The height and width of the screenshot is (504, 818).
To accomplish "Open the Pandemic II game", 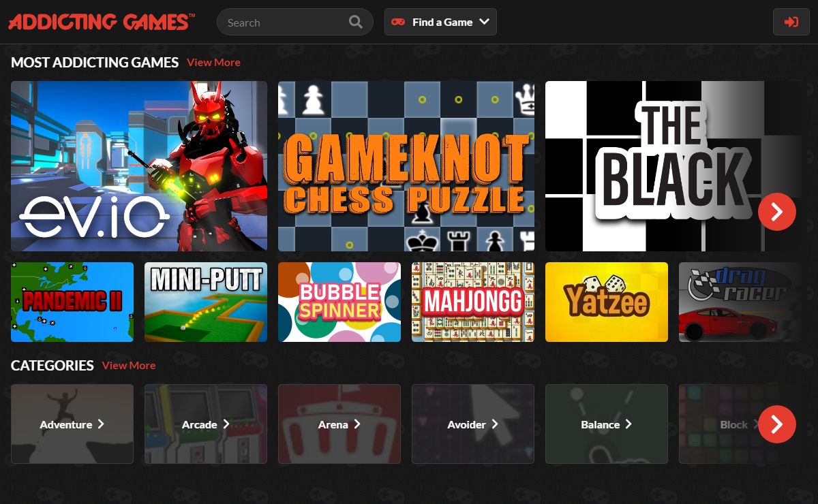I will pyautogui.click(x=72, y=302).
